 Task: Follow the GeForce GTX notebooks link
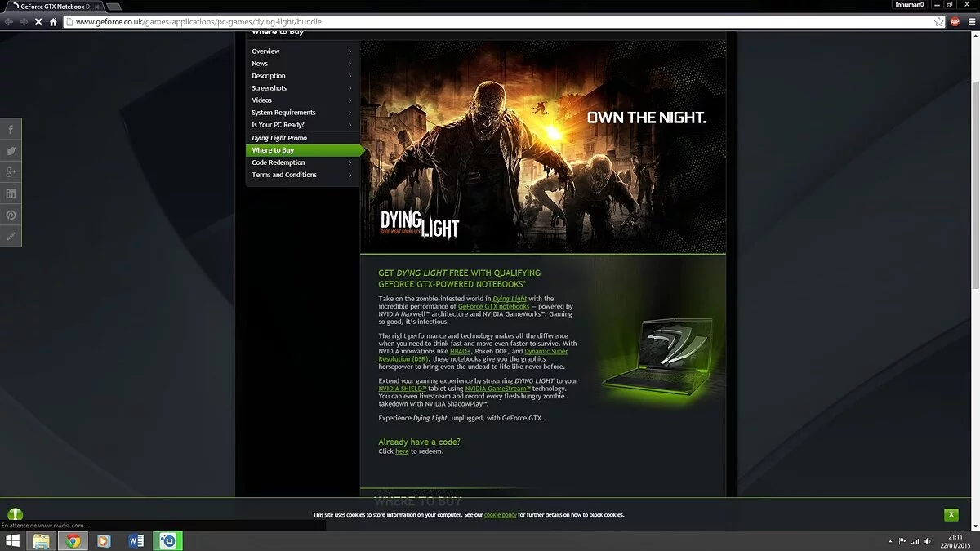coord(493,306)
